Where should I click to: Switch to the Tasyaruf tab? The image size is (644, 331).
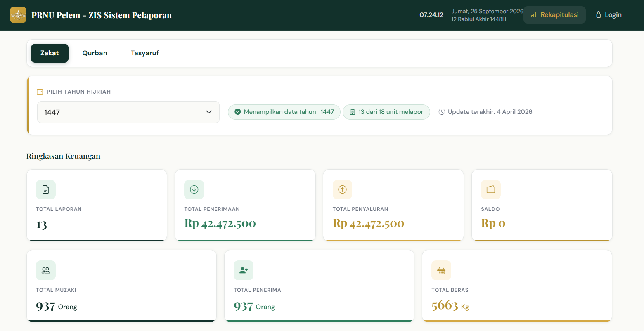coord(145,53)
